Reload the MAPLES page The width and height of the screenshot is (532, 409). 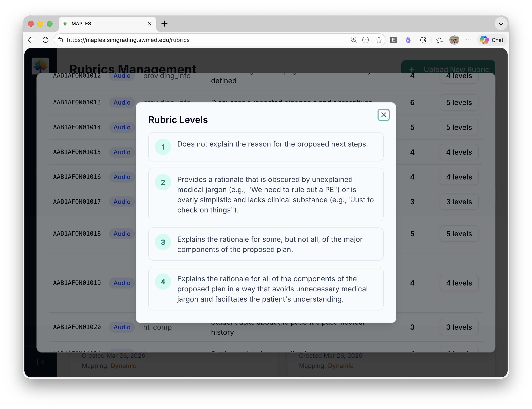click(46, 40)
